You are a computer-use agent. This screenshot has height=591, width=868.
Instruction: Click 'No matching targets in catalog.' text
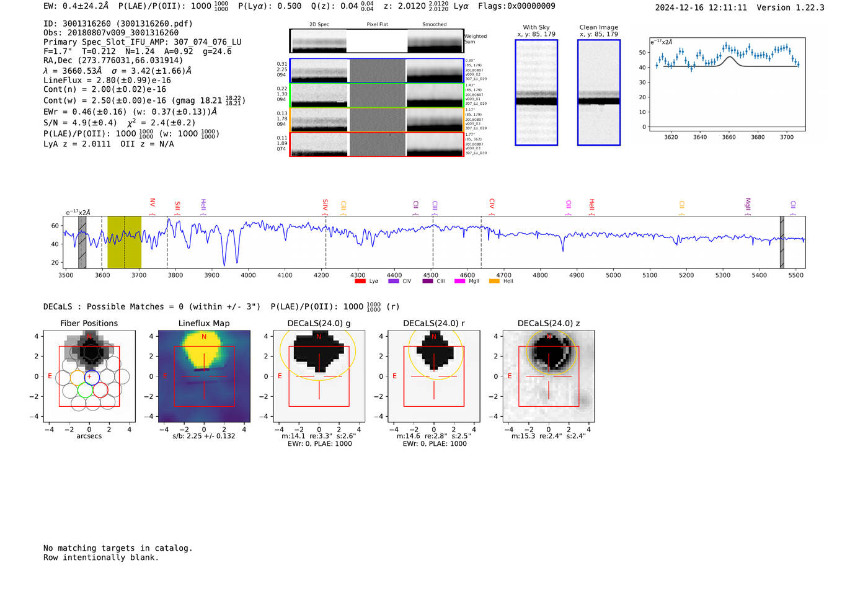(118, 548)
